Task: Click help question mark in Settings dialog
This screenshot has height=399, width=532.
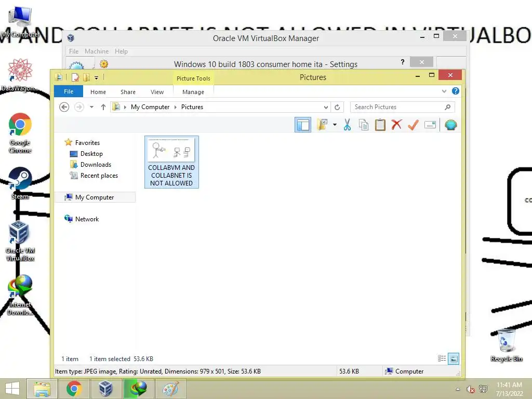Action: coord(403,62)
